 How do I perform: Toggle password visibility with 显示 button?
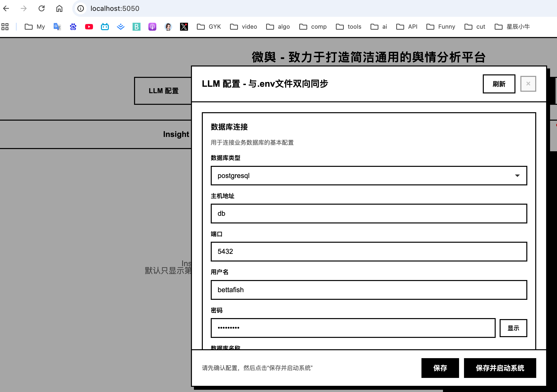coord(513,328)
